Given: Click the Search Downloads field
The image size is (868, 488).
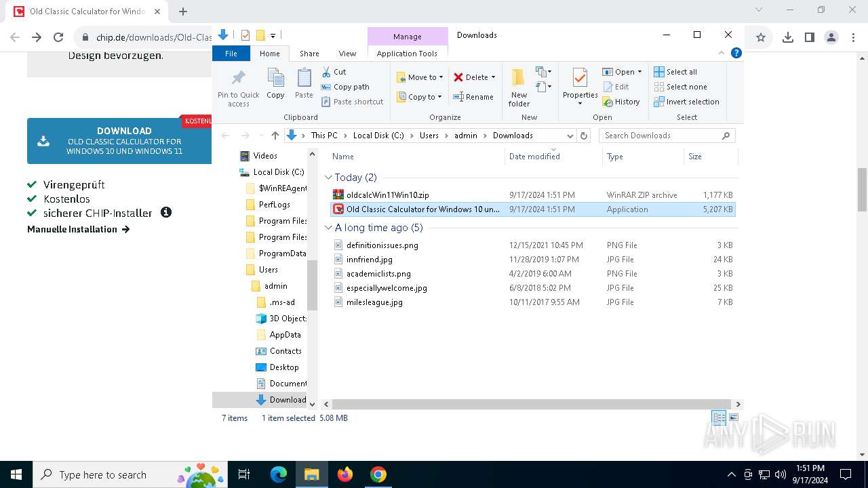Looking at the screenshot, I should click(x=661, y=136).
